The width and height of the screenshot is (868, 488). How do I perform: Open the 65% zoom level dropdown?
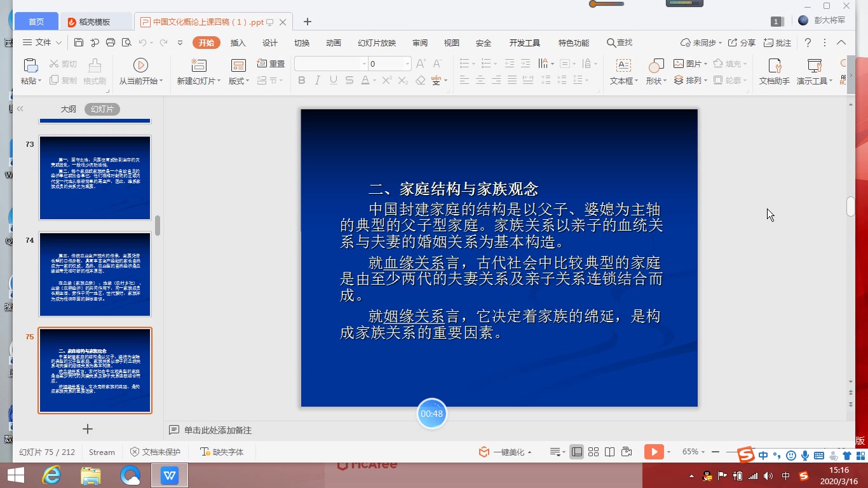click(x=697, y=452)
